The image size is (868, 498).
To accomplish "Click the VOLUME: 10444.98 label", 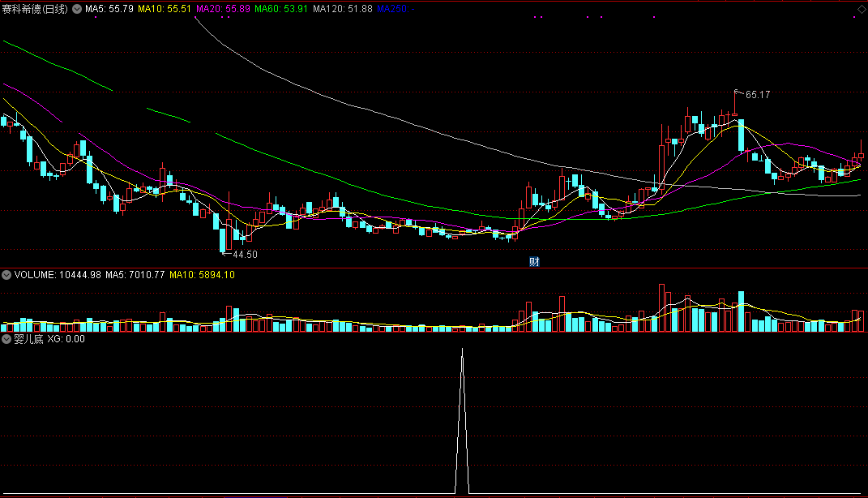I will tap(58, 275).
